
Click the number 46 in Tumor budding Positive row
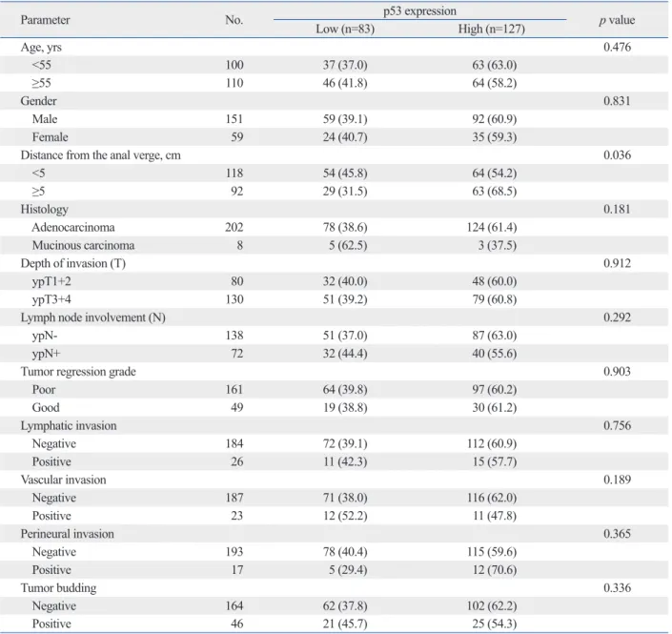(237, 624)
